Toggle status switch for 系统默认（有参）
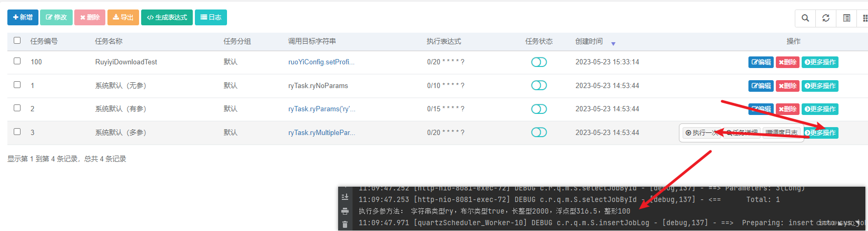Viewport: 868px width, 231px height. tap(539, 109)
